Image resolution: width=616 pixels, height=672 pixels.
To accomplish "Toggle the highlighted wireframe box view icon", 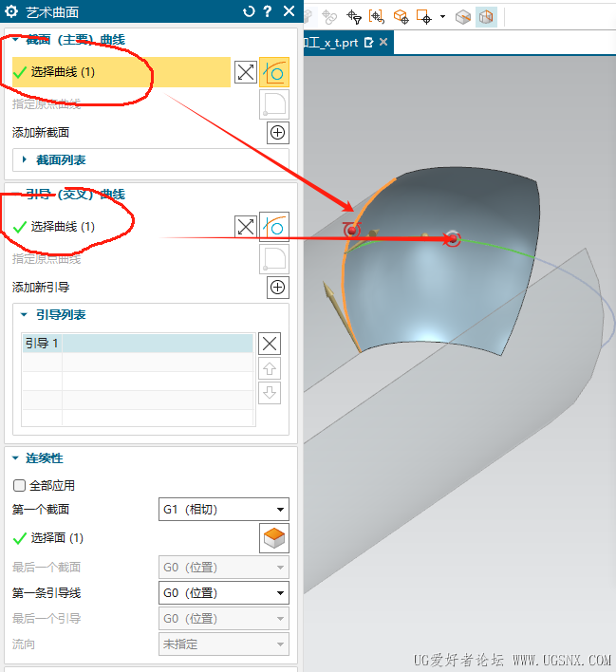I will 486,17.
